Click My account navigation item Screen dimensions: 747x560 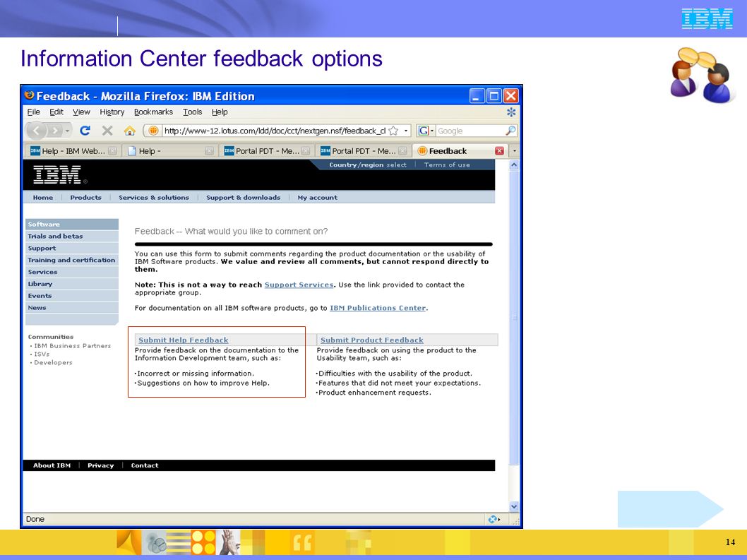coord(317,197)
